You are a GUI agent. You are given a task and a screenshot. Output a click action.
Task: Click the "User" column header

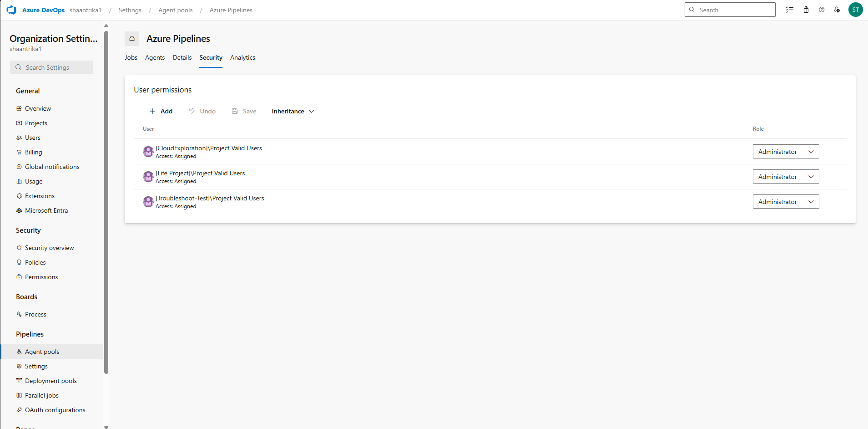pyautogui.click(x=148, y=129)
